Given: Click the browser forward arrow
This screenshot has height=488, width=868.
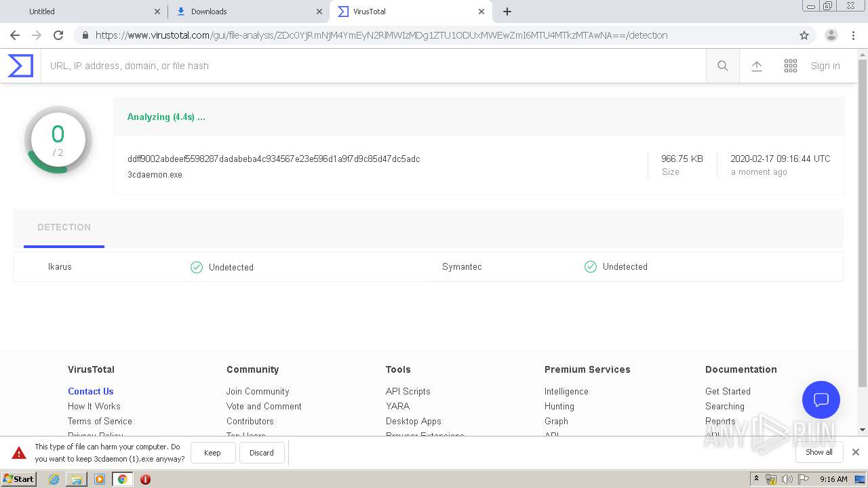Looking at the screenshot, I should 37,35.
